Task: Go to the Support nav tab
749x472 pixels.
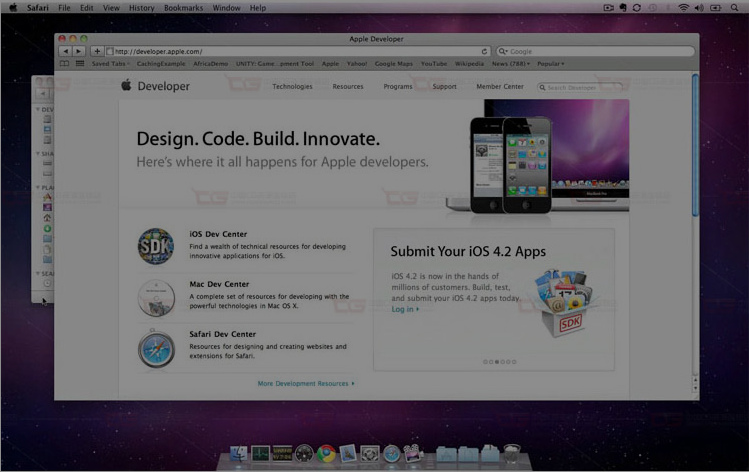Action: (444, 86)
